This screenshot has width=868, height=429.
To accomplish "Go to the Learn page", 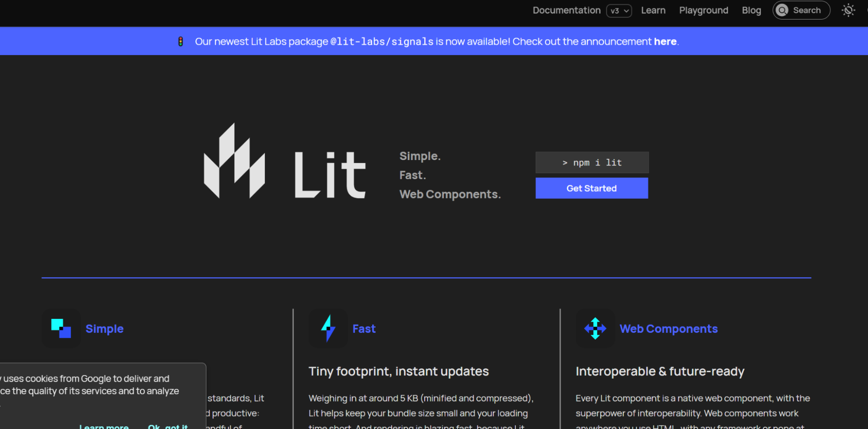I will [653, 10].
